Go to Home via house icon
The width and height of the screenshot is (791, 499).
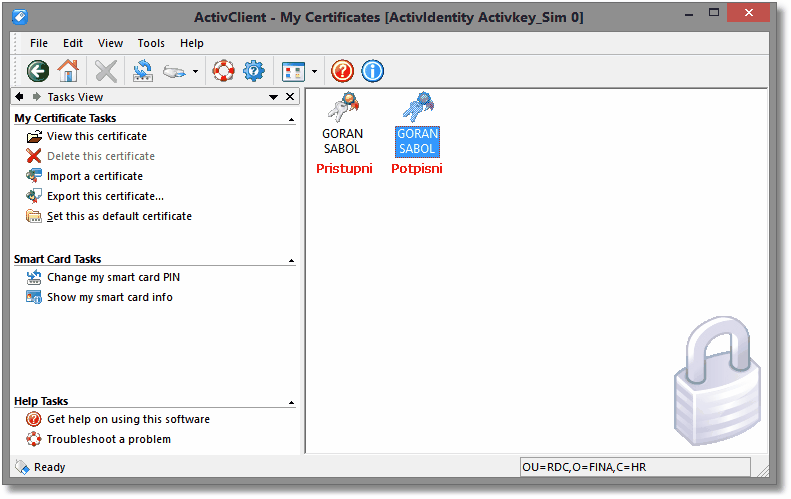pos(68,71)
